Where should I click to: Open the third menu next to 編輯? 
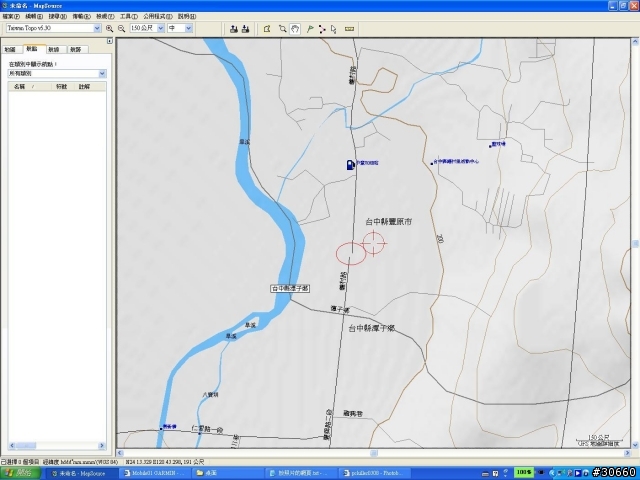pos(58,16)
